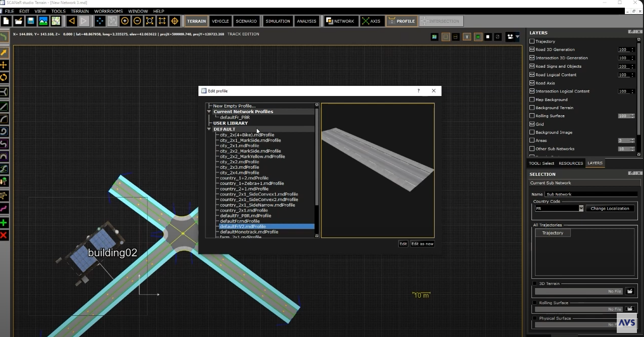This screenshot has width=644, height=337.
Task: Toggle Road Axis layer visibility
Action: (532, 83)
